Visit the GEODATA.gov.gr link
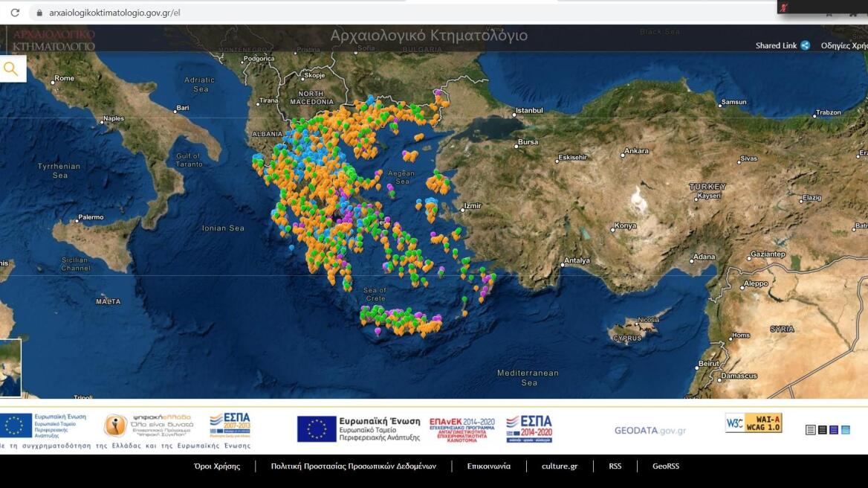Image resolution: width=868 pixels, height=488 pixels. (650, 431)
